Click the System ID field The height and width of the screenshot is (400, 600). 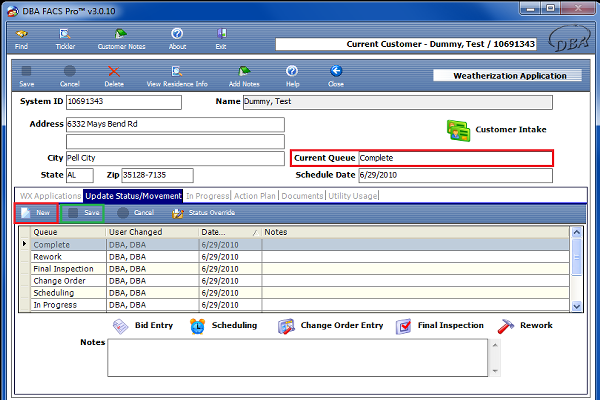click(124, 102)
